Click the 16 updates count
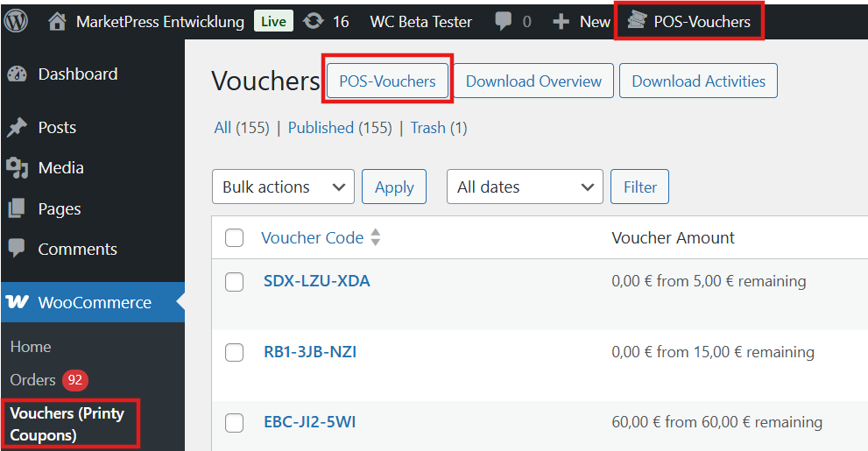 [341, 22]
